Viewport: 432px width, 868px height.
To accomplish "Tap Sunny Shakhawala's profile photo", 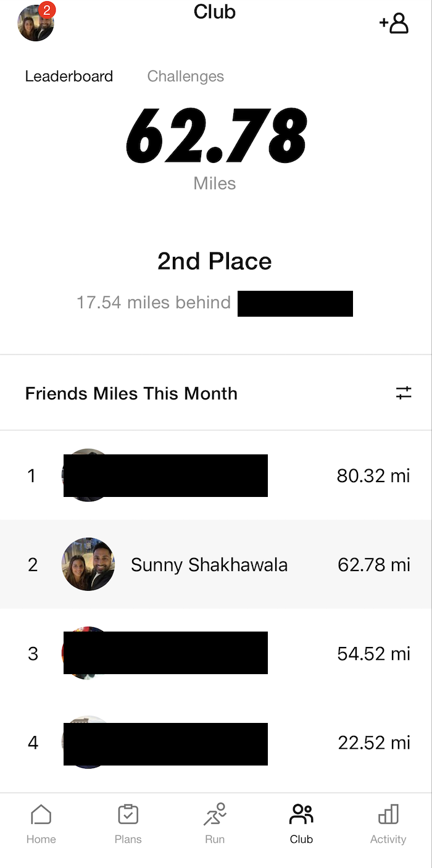I will pos(88,564).
